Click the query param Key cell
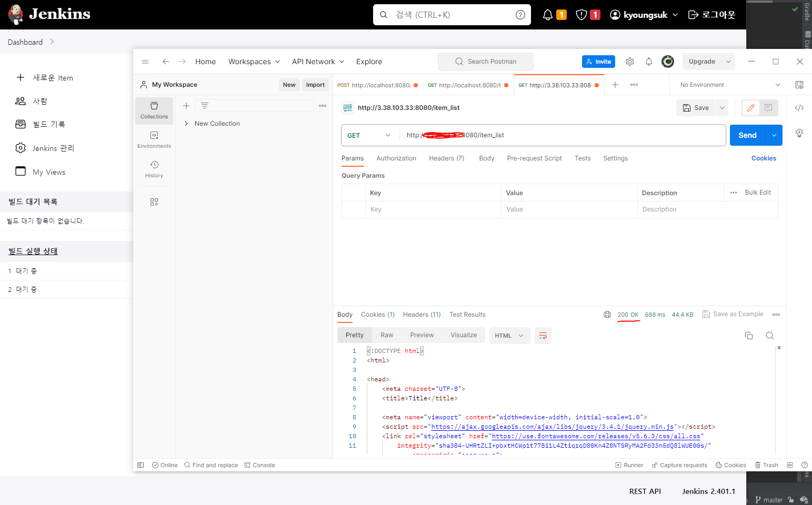Viewport: 812px width, 505px height. [x=433, y=209]
